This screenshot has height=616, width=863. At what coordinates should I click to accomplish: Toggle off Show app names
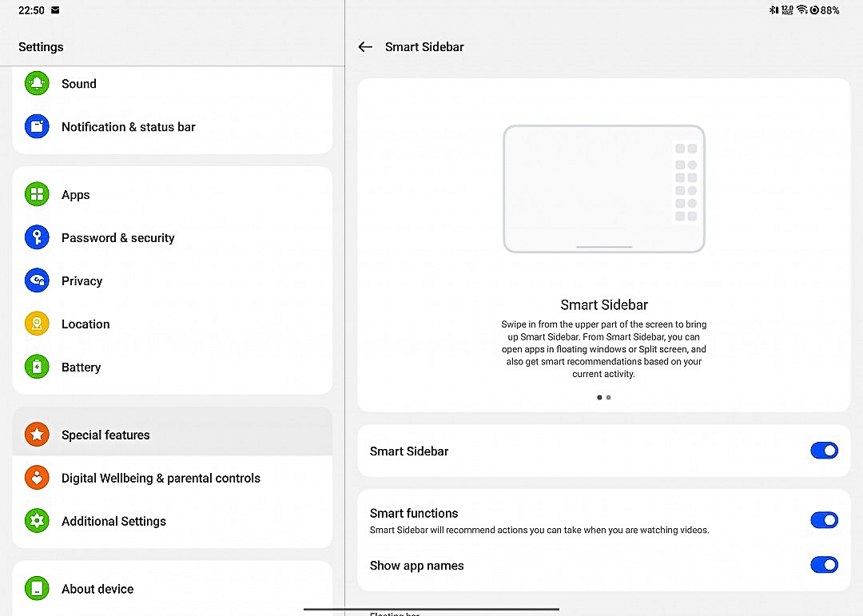(x=824, y=565)
